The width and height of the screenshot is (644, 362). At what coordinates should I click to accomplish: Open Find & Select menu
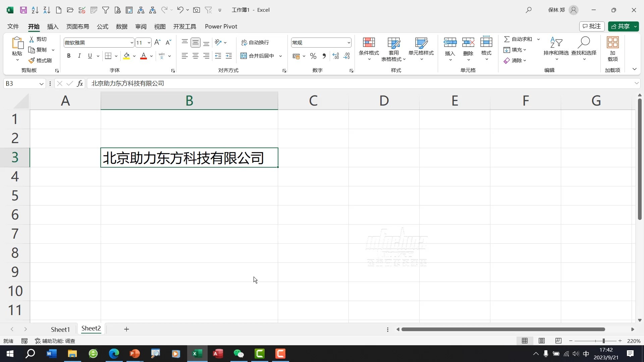click(584, 49)
